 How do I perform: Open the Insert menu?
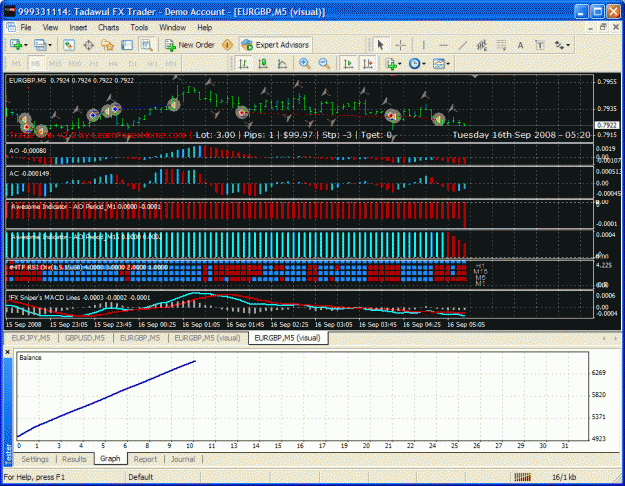[x=78, y=28]
